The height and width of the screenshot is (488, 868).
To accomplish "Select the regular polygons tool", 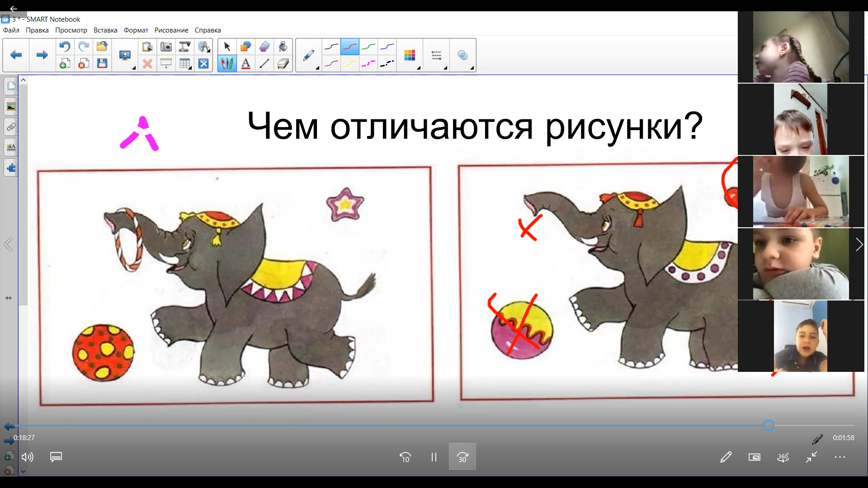I will pyautogui.click(x=264, y=47).
